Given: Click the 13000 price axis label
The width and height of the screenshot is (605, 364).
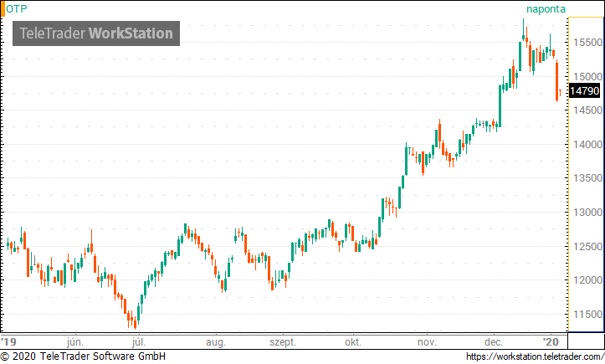Looking at the screenshot, I should 587,213.
